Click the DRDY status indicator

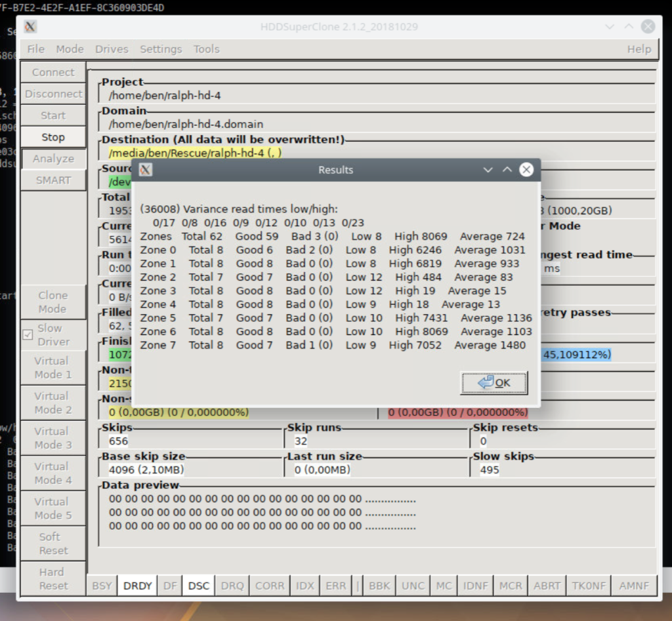point(138,586)
